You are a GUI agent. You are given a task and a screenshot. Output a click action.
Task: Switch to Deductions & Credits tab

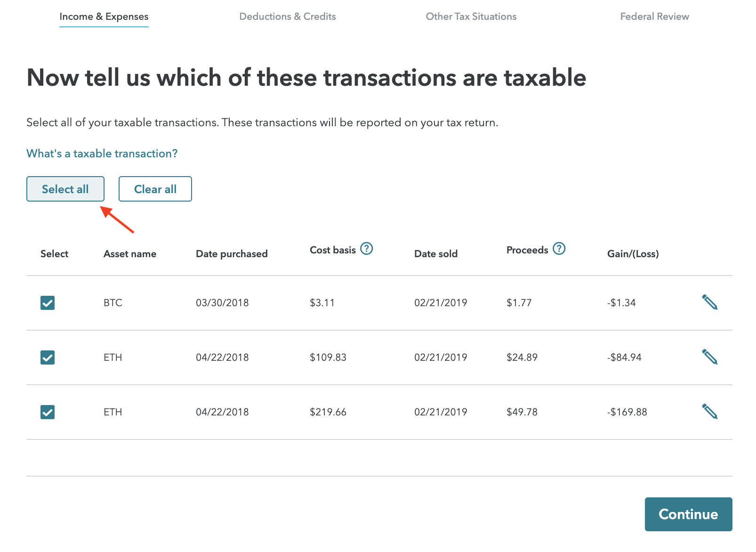point(288,16)
